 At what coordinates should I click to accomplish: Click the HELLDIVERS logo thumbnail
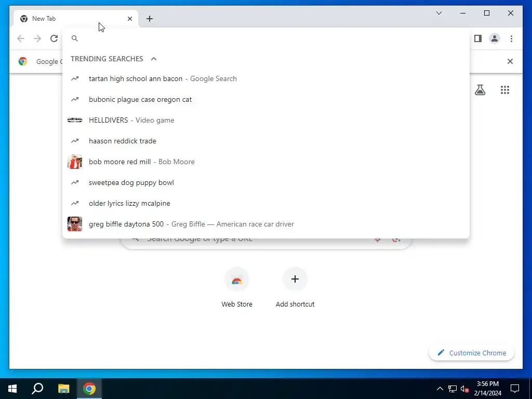point(75,120)
